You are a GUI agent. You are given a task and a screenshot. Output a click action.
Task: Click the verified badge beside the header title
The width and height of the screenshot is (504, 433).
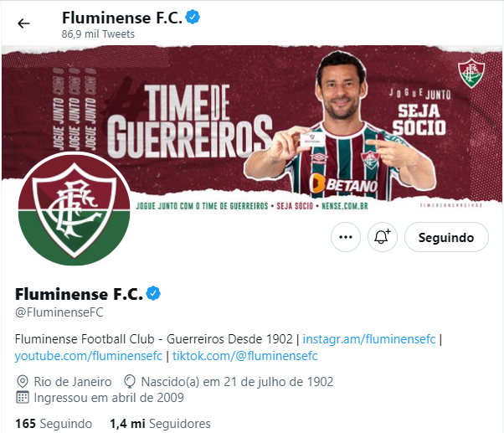pyautogui.click(x=193, y=17)
